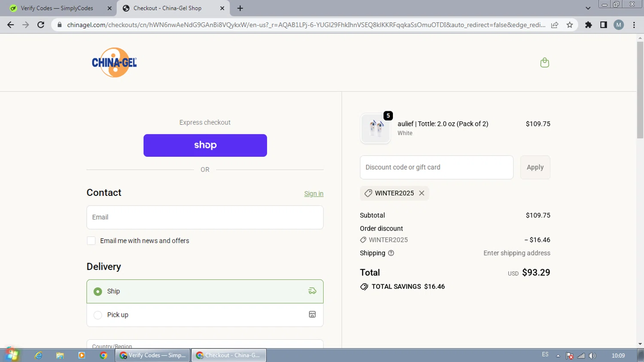The height and width of the screenshot is (362, 644).
Task: Bookmark this page with the star
Action: click(570, 25)
